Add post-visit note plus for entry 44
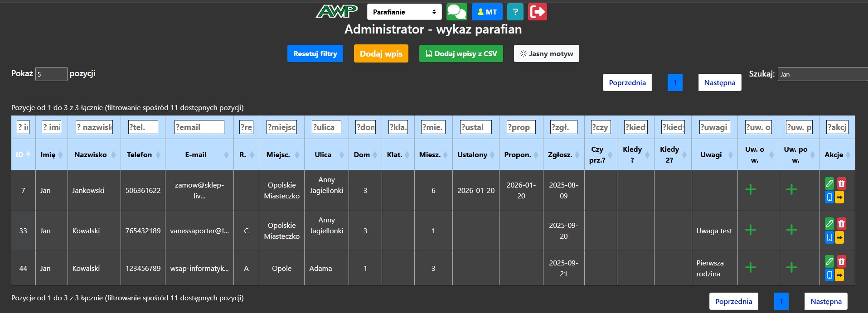 coord(791,267)
